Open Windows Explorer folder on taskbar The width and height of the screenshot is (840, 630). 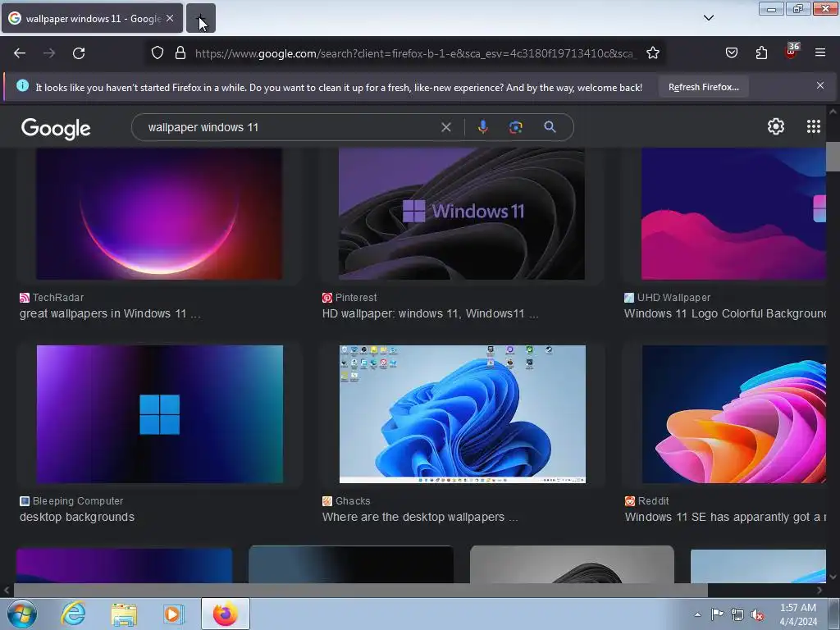coord(124,614)
